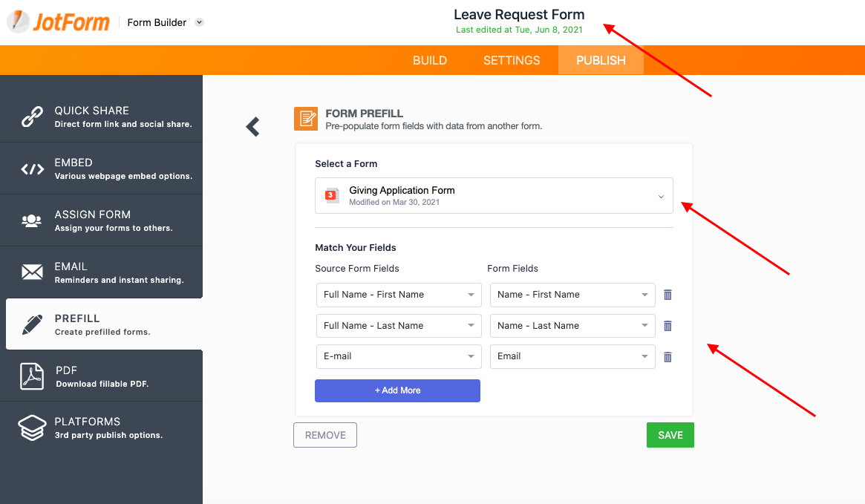The height and width of the screenshot is (504, 865).
Task: Click the green Save button
Action: click(670, 435)
